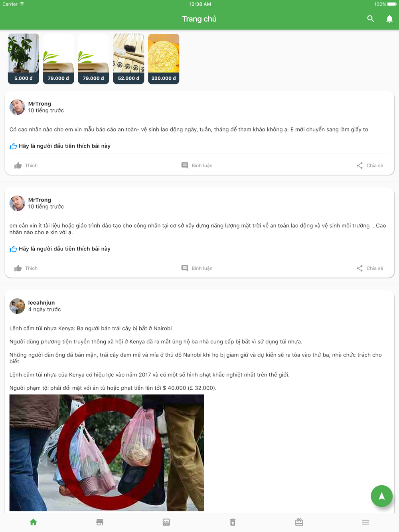This screenshot has width=399, height=532.
Task: Comment on second post via Bình luận
Action: click(x=197, y=268)
